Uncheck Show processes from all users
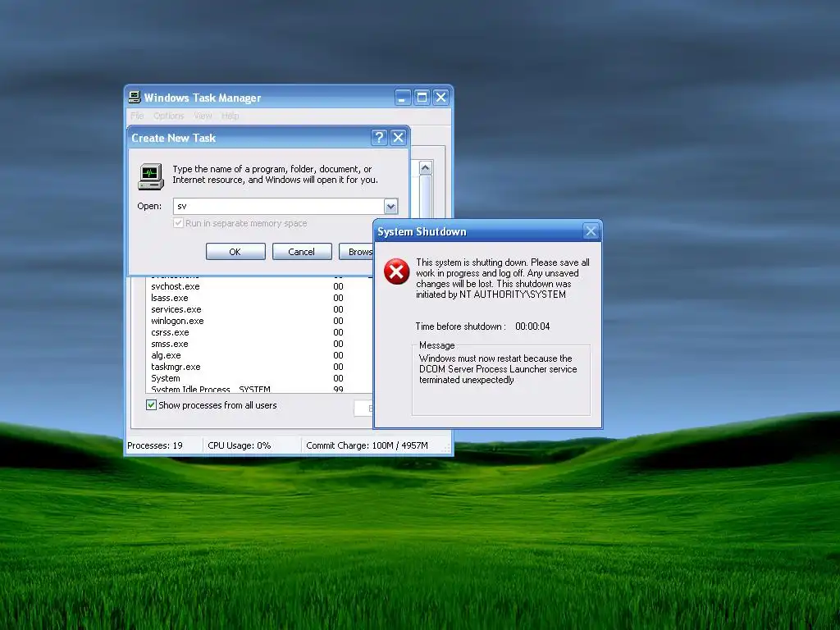Image resolution: width=840 pixels, height=630 pixels. (151, 405)
